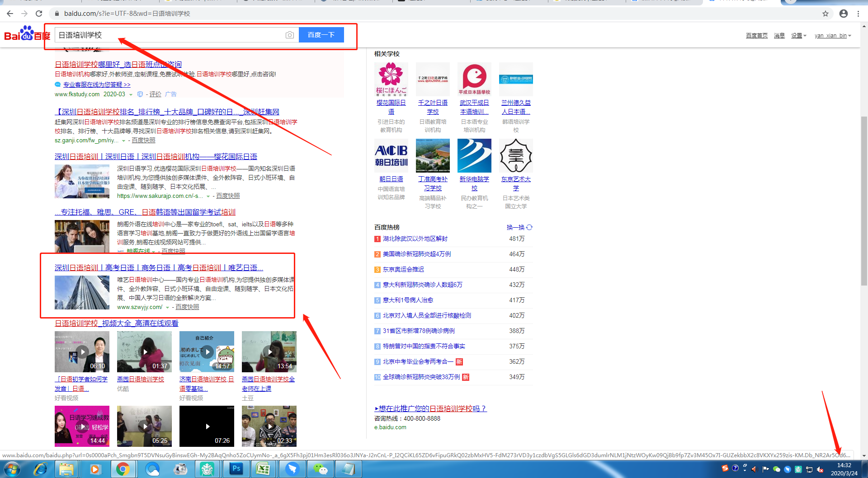Expand the 设置 dropdown menu
868x478 pixels.
pyautogui.click(x=798, y=36)
